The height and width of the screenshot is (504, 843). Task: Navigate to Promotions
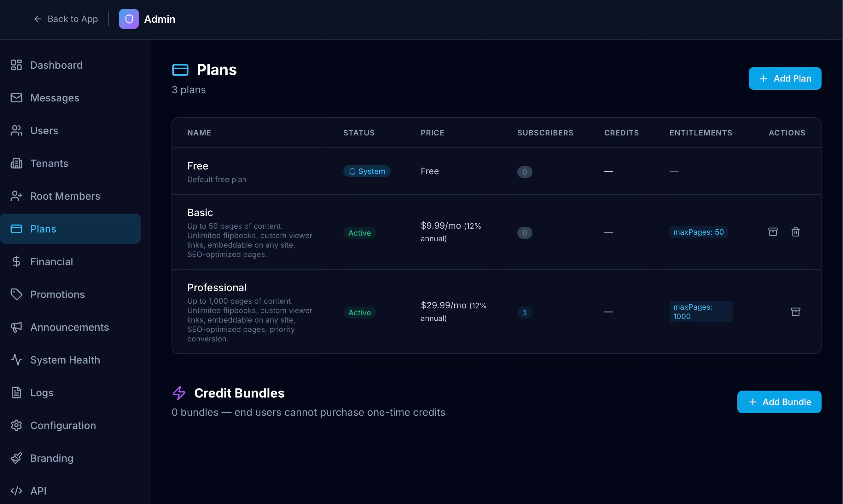(x=57, y=295)
